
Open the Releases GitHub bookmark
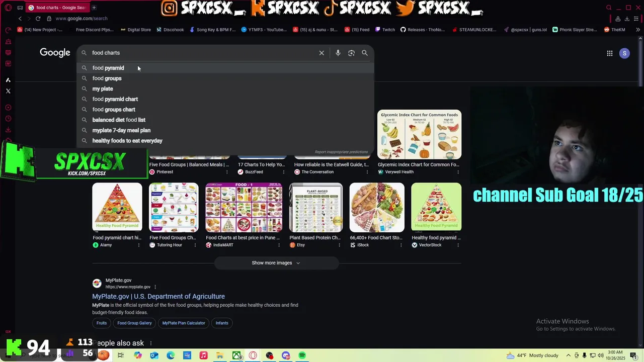pos(423,30)
